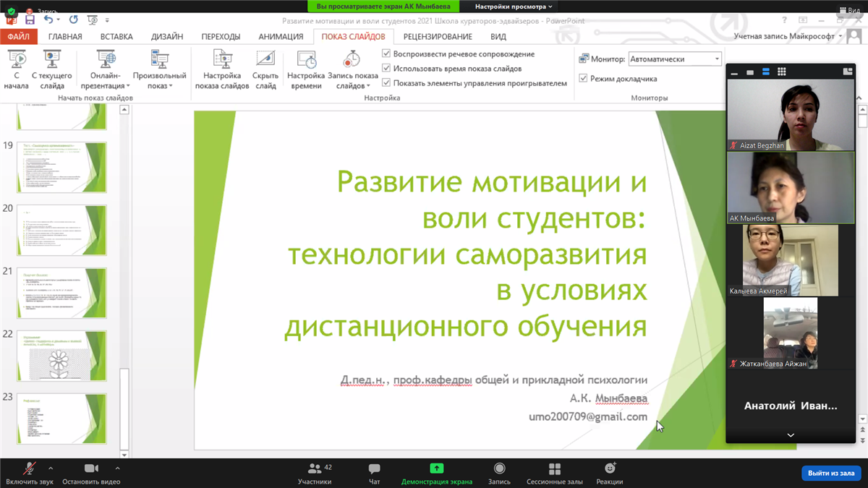Expand 'Настройки просмотра' view options
The width and height of the screenshot is (868, 488).
(514, 7)
